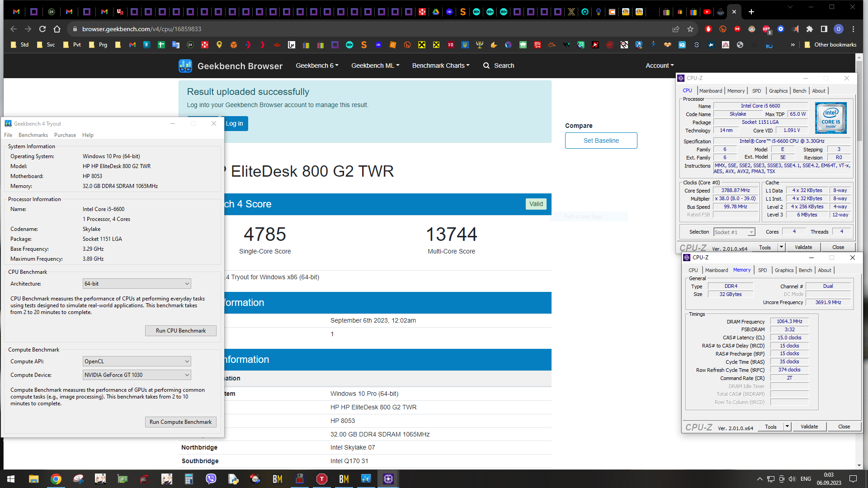
Task: Open Windows Start menu
Action: pyautogui.click(x=11, y=479)
